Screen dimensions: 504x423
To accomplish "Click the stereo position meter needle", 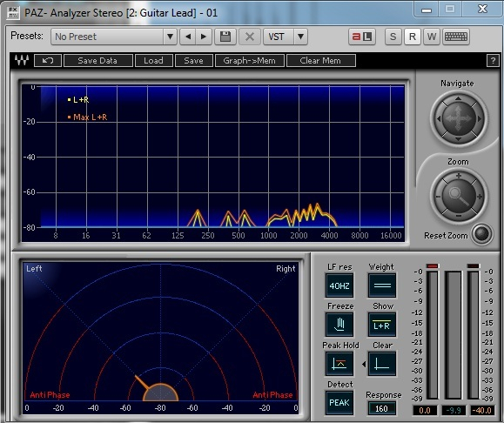I will (143, 383).
